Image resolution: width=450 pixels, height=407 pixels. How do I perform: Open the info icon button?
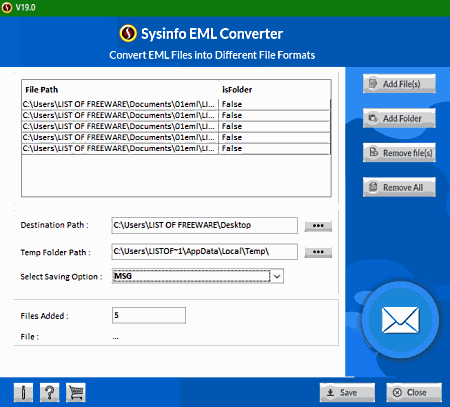23,392
